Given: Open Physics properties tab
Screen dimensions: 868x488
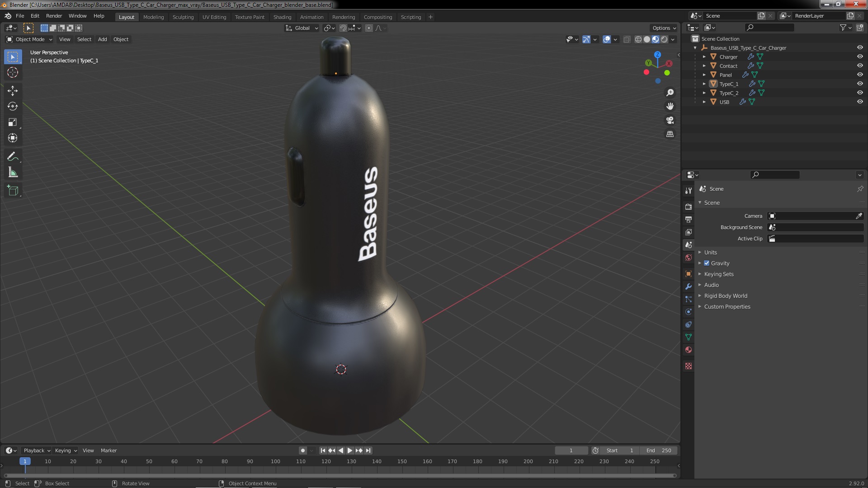Looking at the screenshot, I should click(x=689, y=312).
